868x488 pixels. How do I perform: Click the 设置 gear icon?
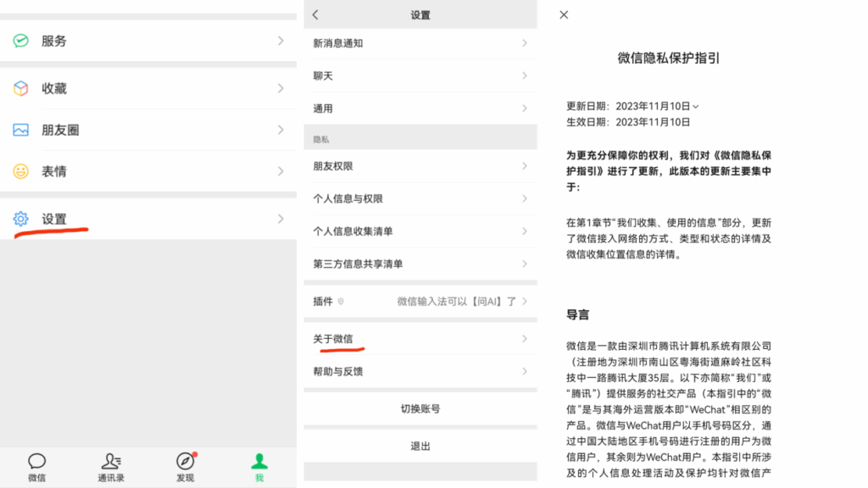coord(19,219)
